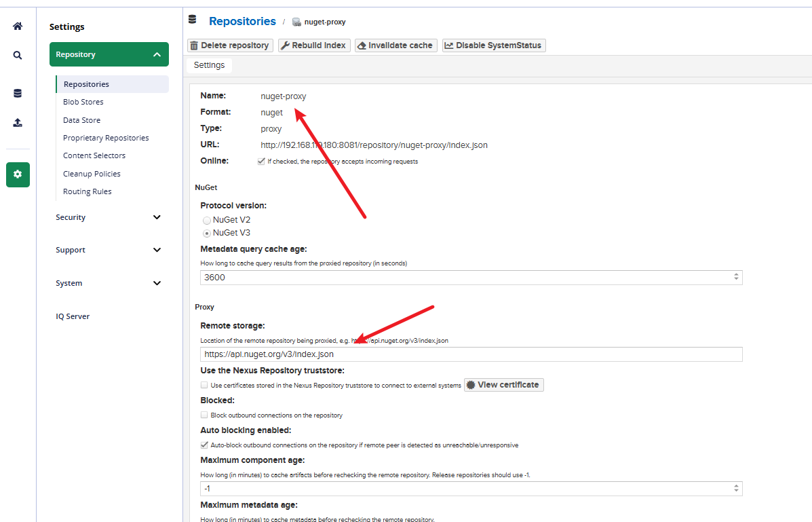Viewport: 812px width, 522px height.
Task: Open Proprietary Repositories settings
Action: coord(106,138)
